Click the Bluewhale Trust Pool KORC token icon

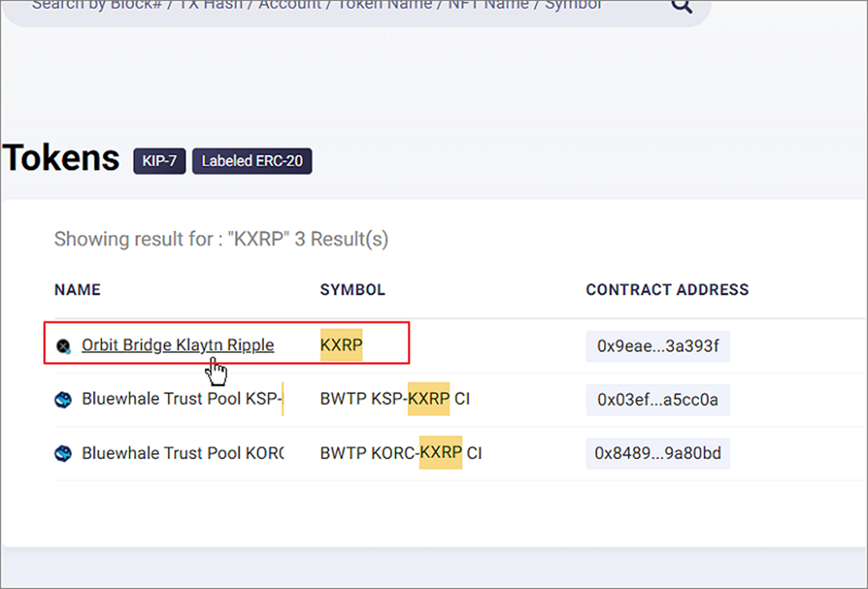[x=63, y=454]
